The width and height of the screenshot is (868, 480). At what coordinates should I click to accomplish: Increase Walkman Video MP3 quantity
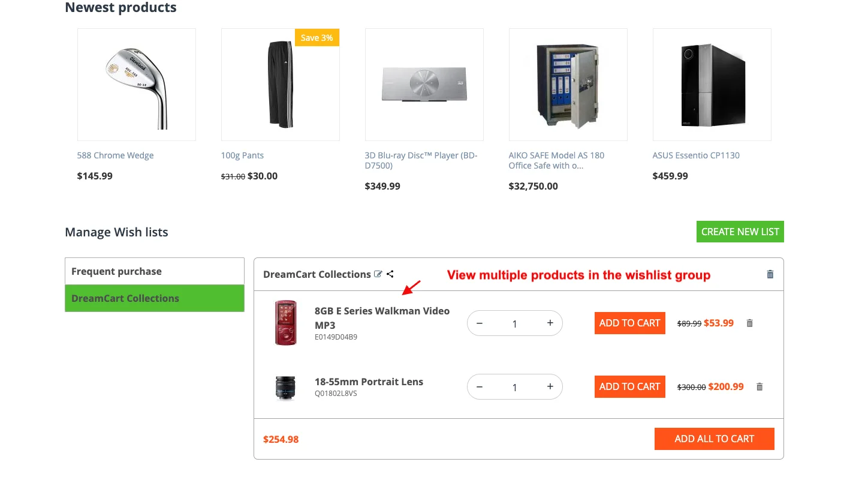pyautogui.click(x=550, y=323)
